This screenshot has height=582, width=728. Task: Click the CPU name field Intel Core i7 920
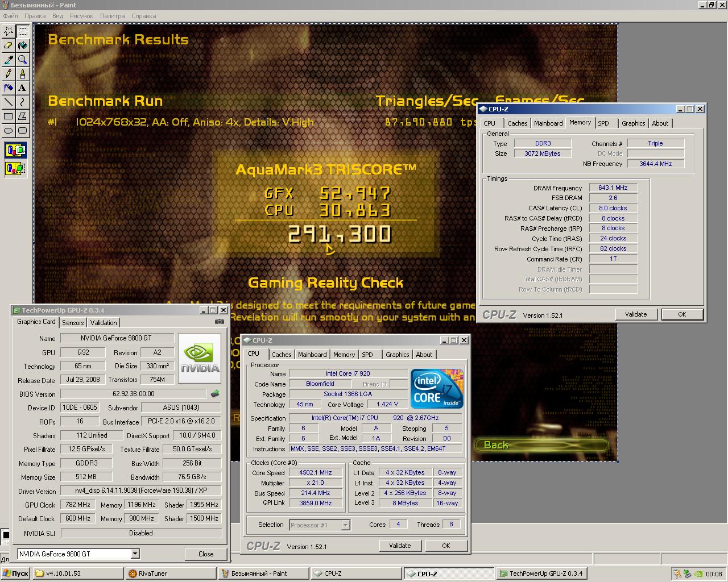click(348, 373)
